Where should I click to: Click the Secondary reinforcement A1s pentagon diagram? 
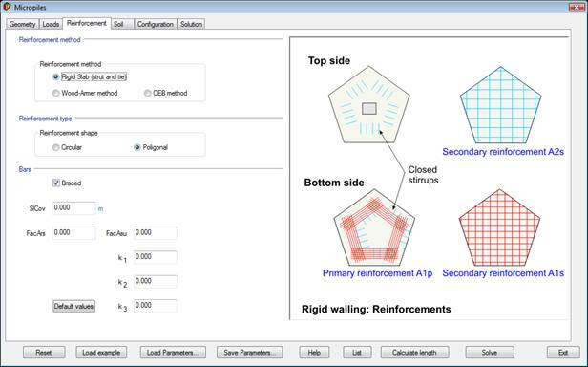coord(499,227)
